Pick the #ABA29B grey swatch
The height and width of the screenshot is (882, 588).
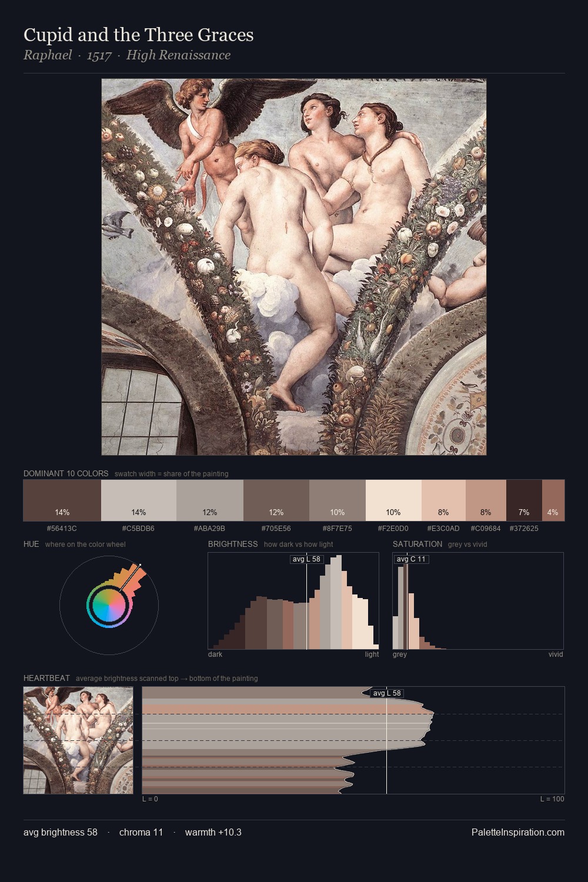[x=210, y=500]
